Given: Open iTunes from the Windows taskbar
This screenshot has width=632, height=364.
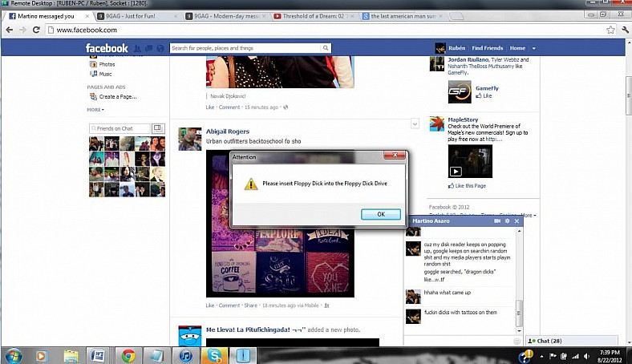Looking at the screenshot, I should coord(185,354).
